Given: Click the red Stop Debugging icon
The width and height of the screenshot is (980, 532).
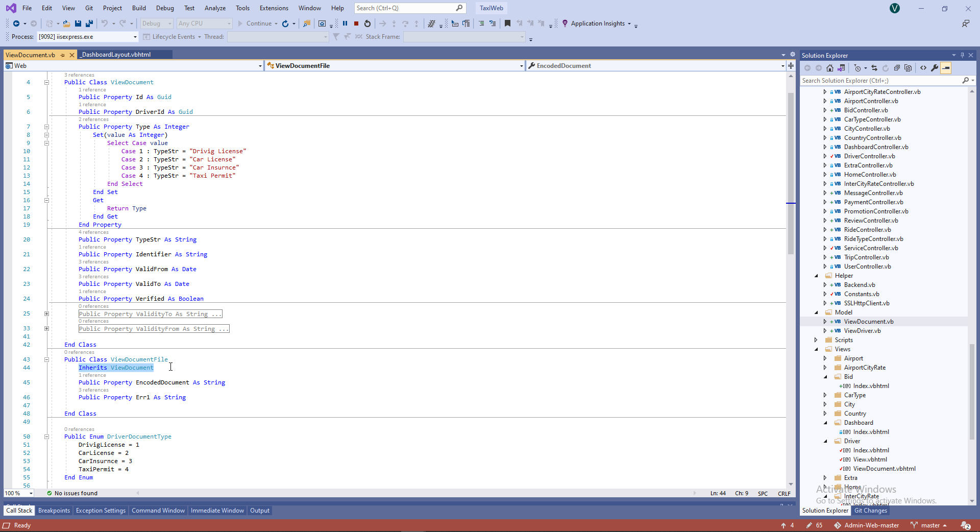Looking at the screenshot, I should click(x=356, y=23).
